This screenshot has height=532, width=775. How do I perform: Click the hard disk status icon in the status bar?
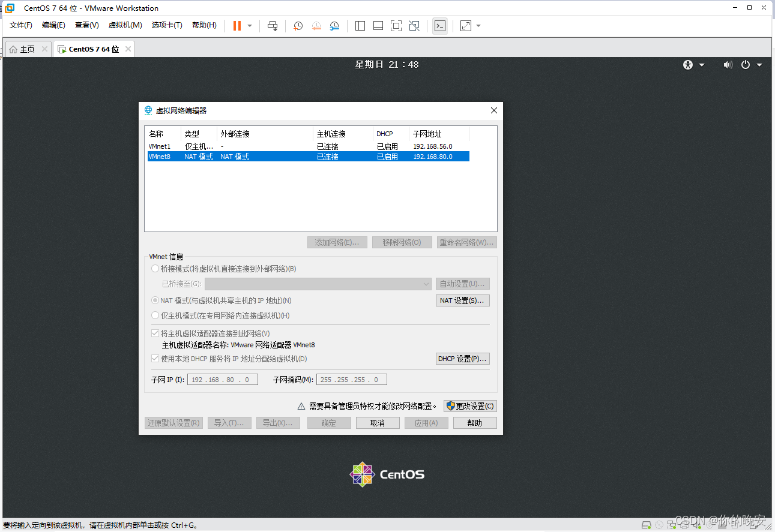point(647,525)
